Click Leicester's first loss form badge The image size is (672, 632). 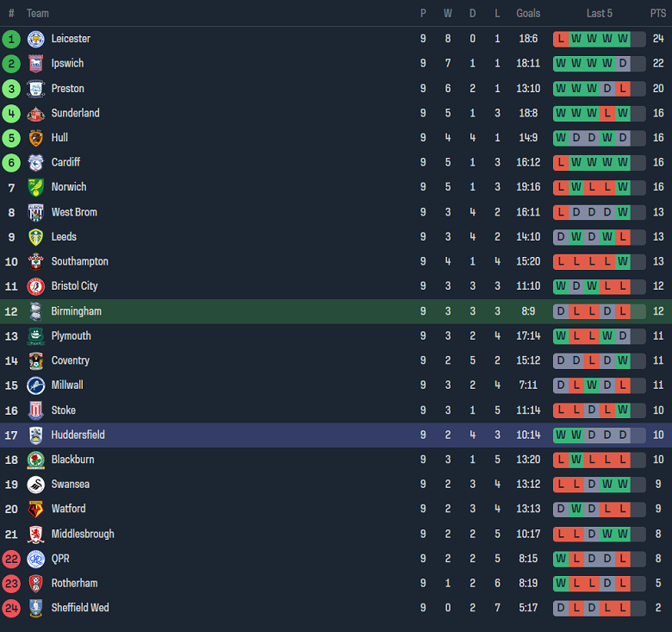(561, 39)
